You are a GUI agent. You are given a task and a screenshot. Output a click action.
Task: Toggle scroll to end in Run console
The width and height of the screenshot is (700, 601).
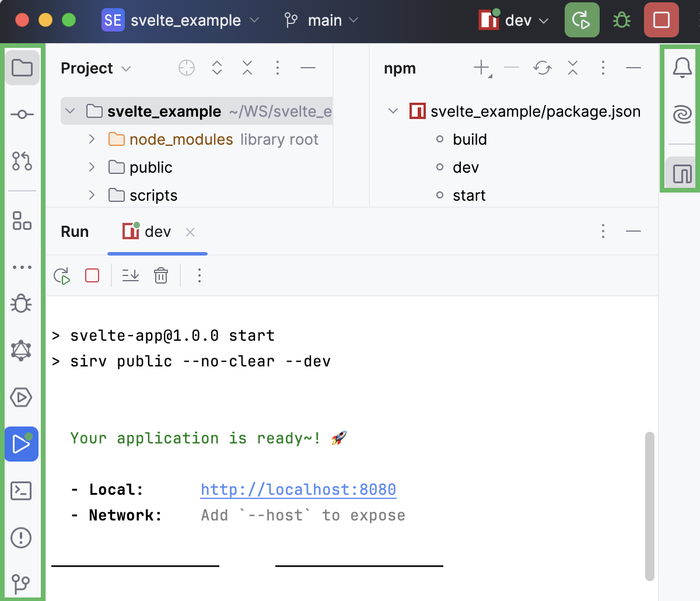[x=131, y=275]
